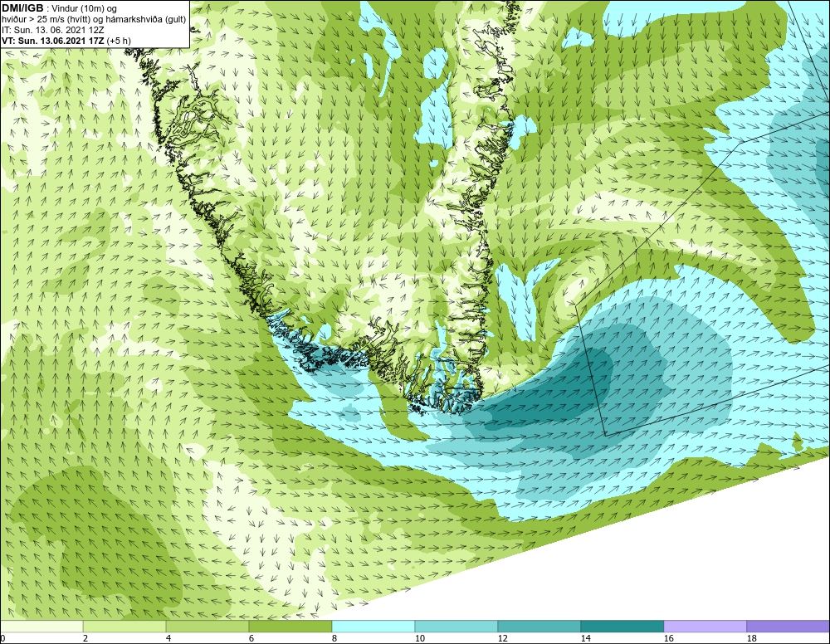Click the legend label '18'

(751, 638)
